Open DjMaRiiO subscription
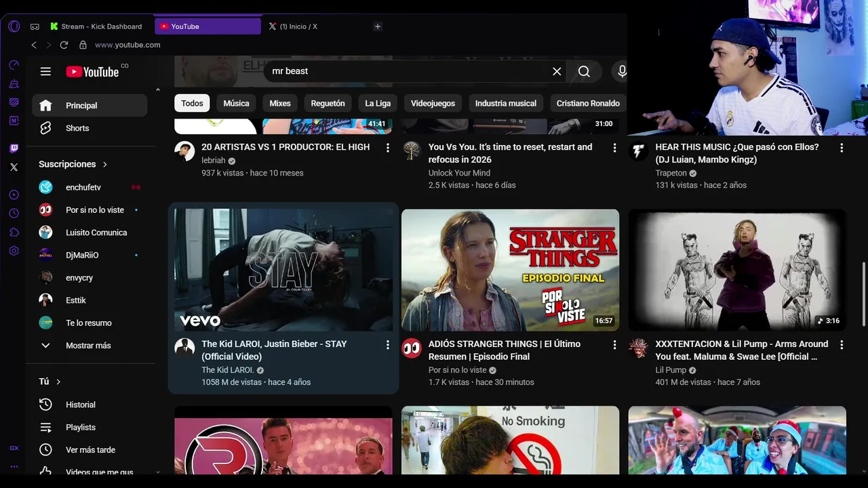This screenshot has width=868, height=488. [90, 255]
